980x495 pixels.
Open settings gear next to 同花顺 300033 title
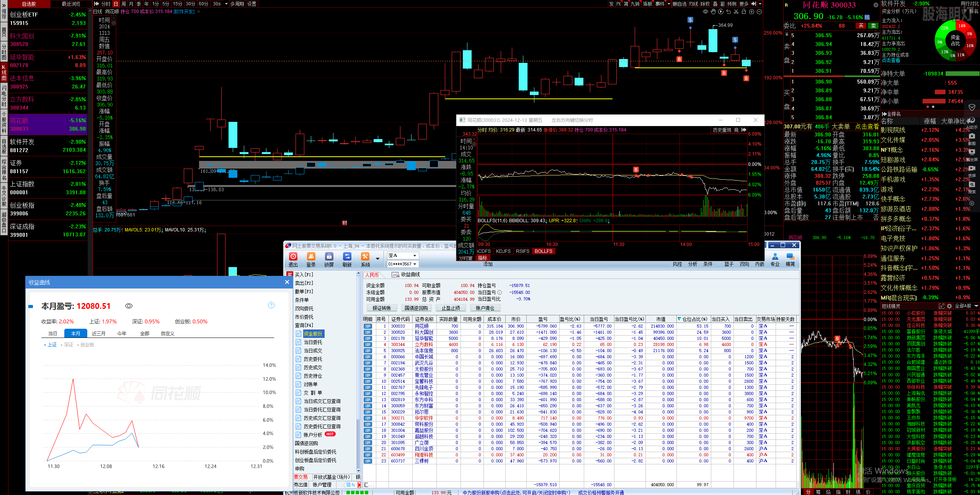coord(875,5)
